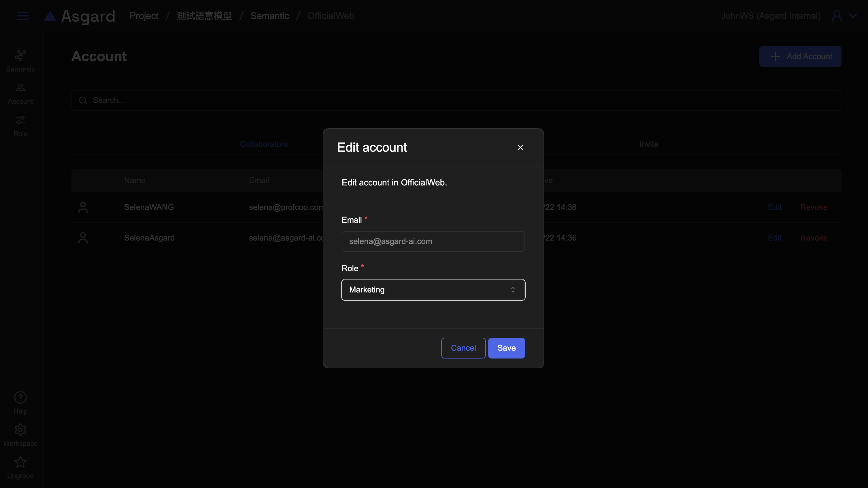Switch to the Collaborators tab
The image size is (868, 488).
[263, 144]
